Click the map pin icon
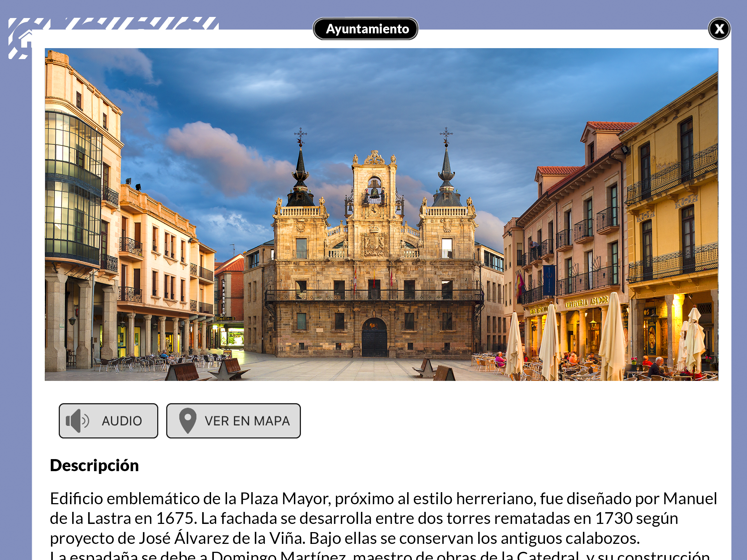Viewport: 747px width, 560px height. point(188,421)
